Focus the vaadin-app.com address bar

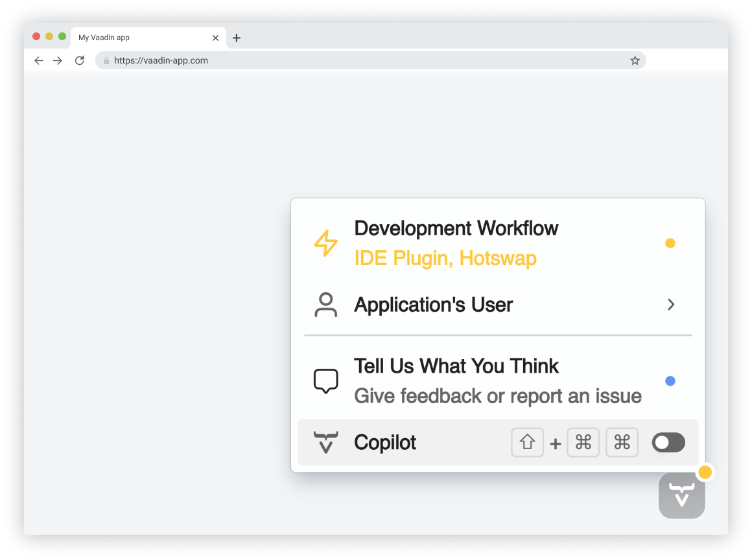(370, 60)
